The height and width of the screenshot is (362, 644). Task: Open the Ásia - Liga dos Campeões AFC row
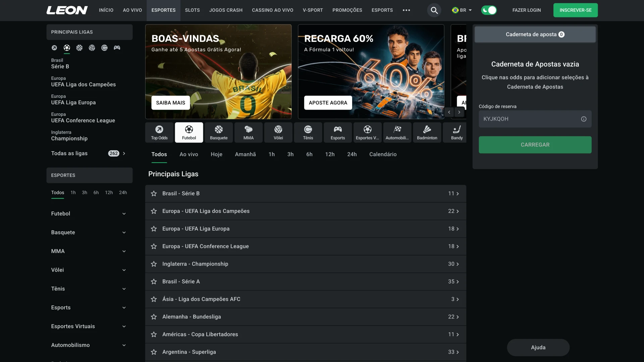click(x=306, y=299)
